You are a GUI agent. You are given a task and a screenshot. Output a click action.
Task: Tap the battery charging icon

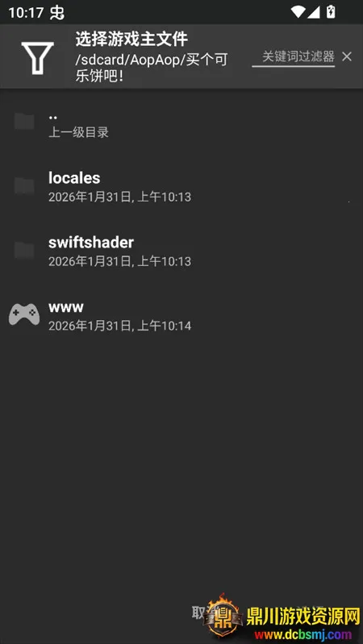pyautogui.click(x=331, y=12)
